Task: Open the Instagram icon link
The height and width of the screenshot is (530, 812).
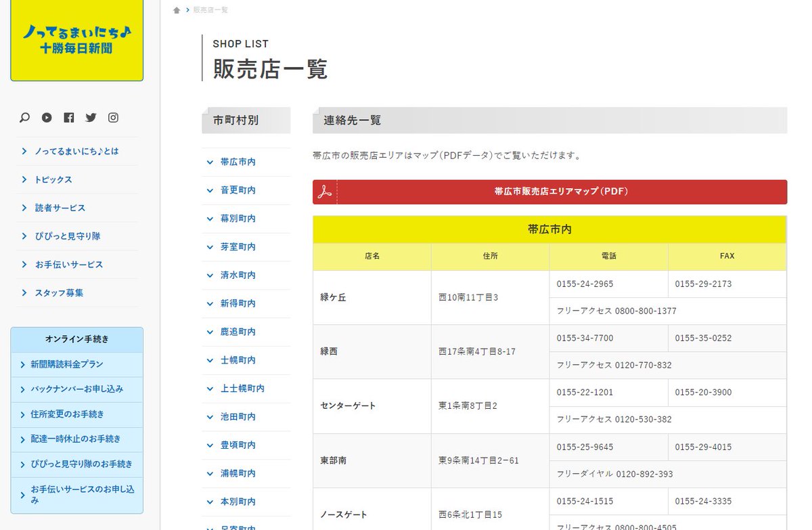Action: point(113,118)
